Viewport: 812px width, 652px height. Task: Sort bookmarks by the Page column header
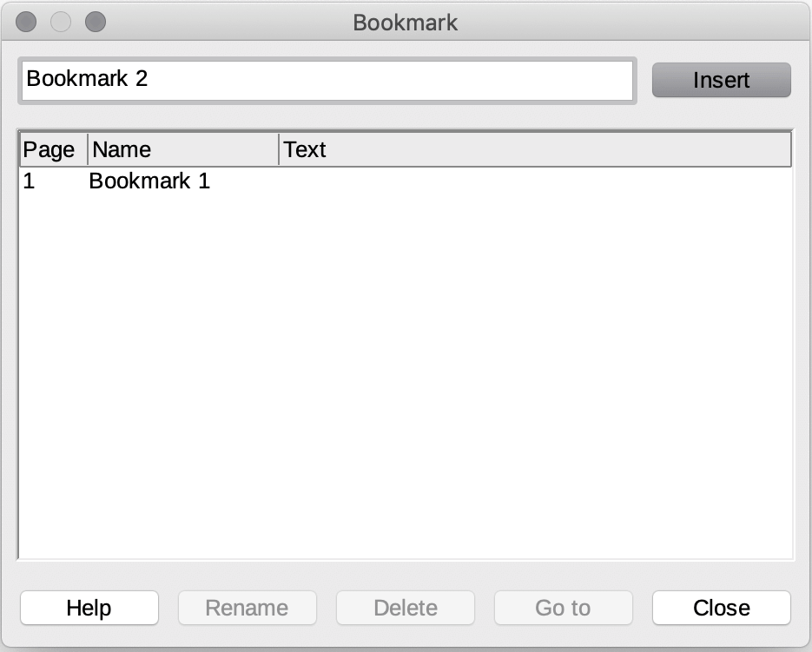pyautogui.click(x=50, y=149)
